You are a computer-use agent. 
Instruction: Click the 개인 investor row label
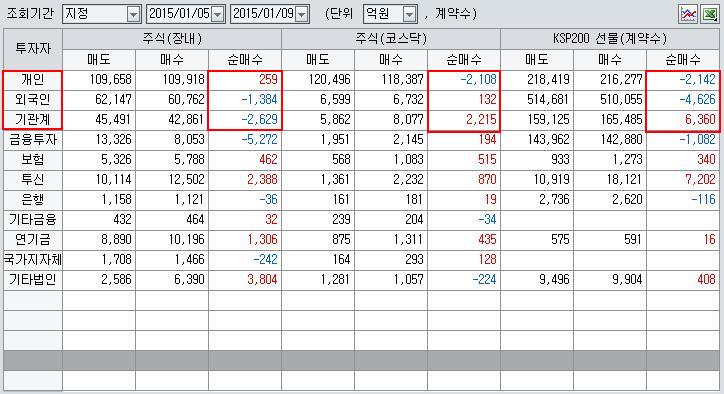[x=32, y=80]
